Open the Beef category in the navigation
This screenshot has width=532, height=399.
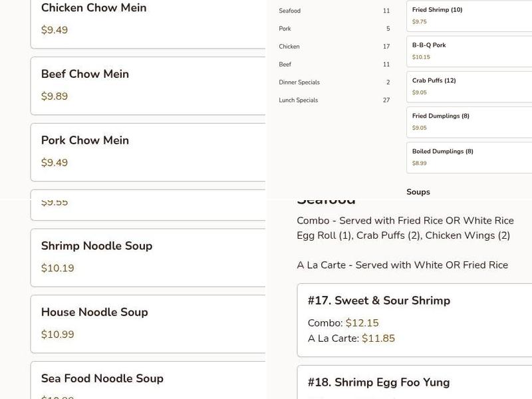coord(285,65)
